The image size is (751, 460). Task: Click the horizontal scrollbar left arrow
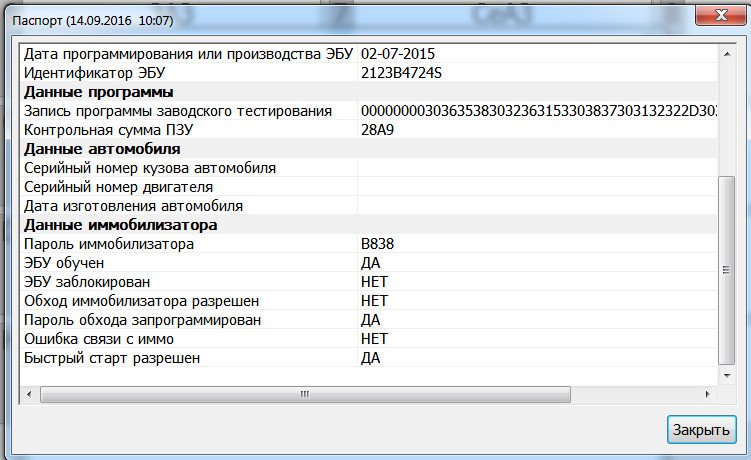(x=28, y=394)
